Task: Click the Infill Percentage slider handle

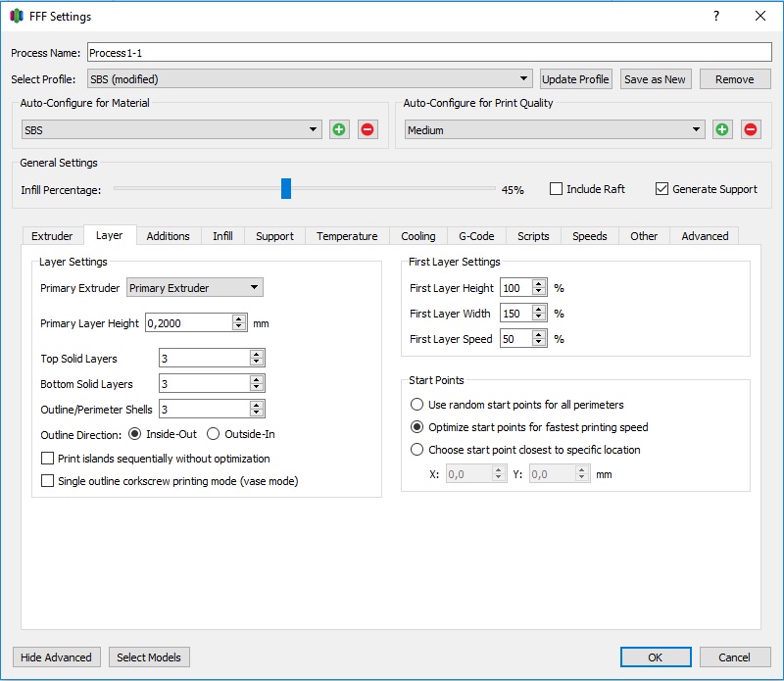Action: coord(286,189)
